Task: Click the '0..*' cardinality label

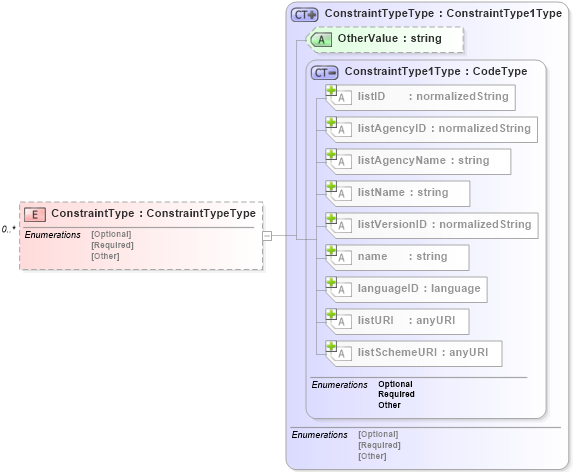Action: tap(8, 230)
